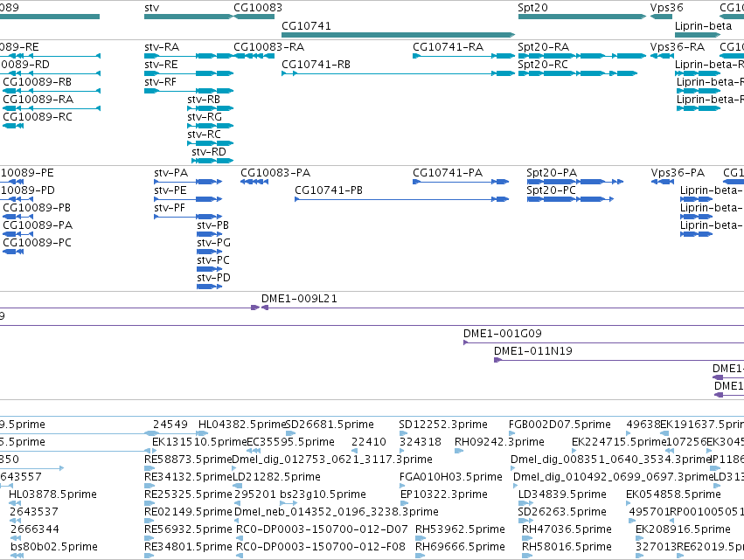Click the CG10083-RA transcript label
Image resolution: width=744 pixels, height=560 pixels.
(x=268, y=47)
